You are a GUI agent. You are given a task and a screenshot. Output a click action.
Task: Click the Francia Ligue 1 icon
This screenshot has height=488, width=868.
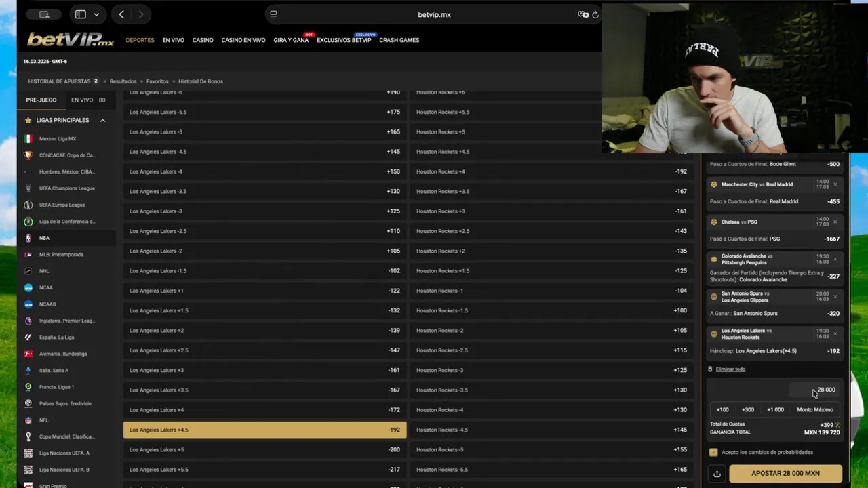tap(28, 387)
